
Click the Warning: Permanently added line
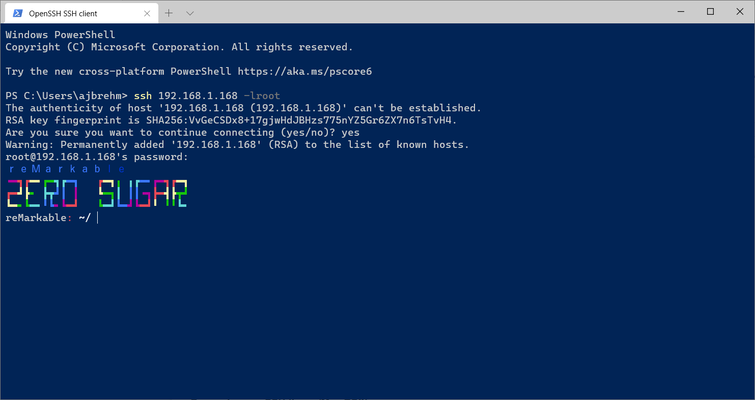click(237, 144)
